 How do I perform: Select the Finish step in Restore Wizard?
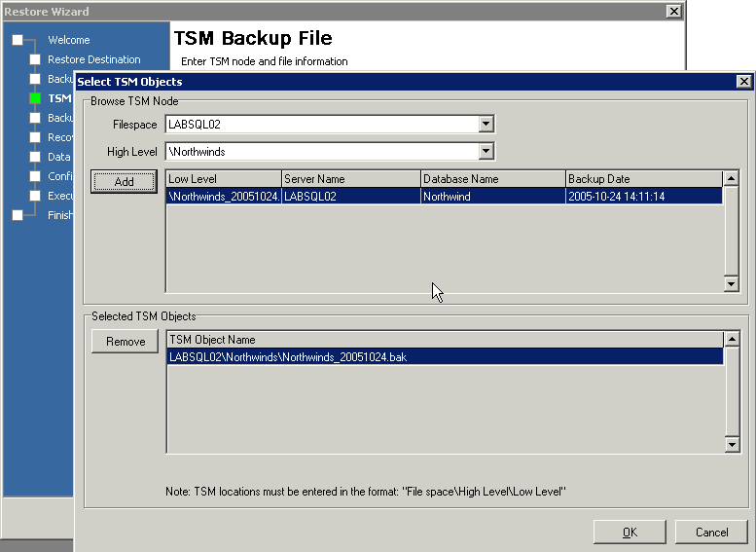(60, 215)
